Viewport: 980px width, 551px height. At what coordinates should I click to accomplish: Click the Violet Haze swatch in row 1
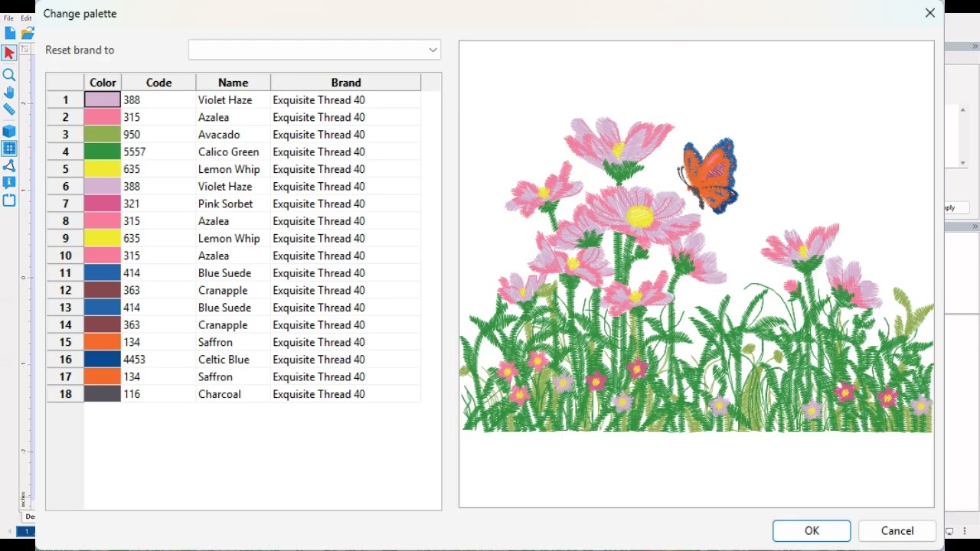click(103, 99)
